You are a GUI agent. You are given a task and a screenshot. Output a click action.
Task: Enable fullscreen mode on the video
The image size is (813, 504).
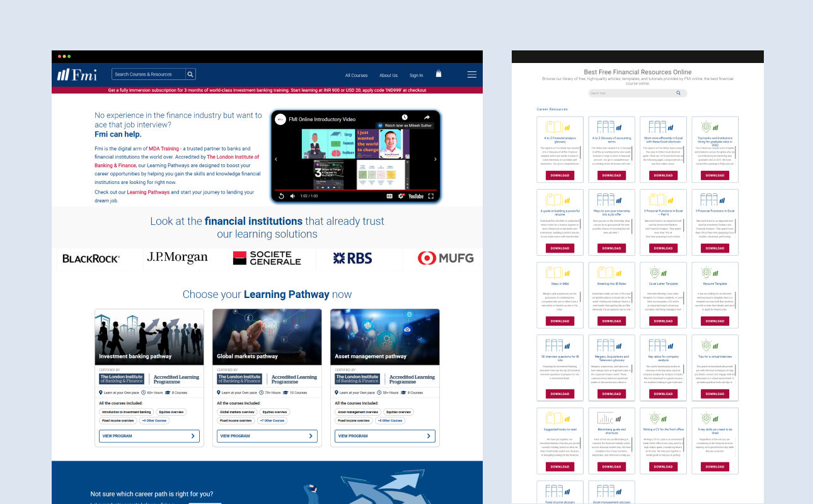[x=431, y=196]
